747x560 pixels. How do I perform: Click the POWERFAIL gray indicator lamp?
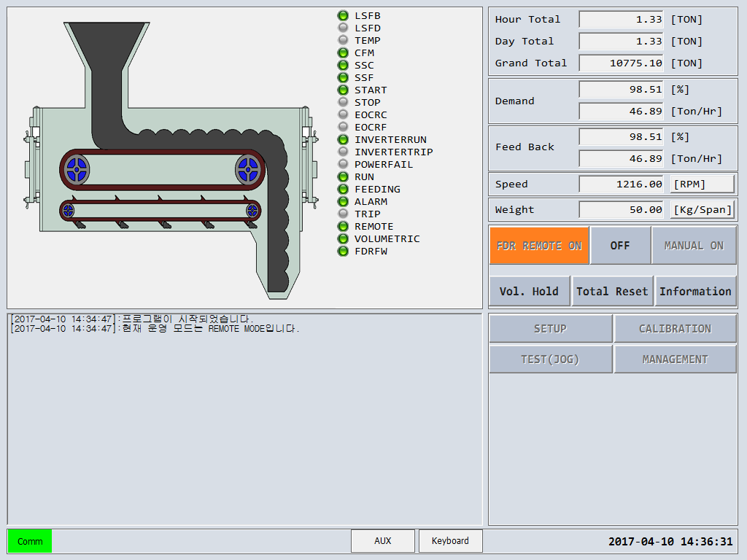[343, 164]
